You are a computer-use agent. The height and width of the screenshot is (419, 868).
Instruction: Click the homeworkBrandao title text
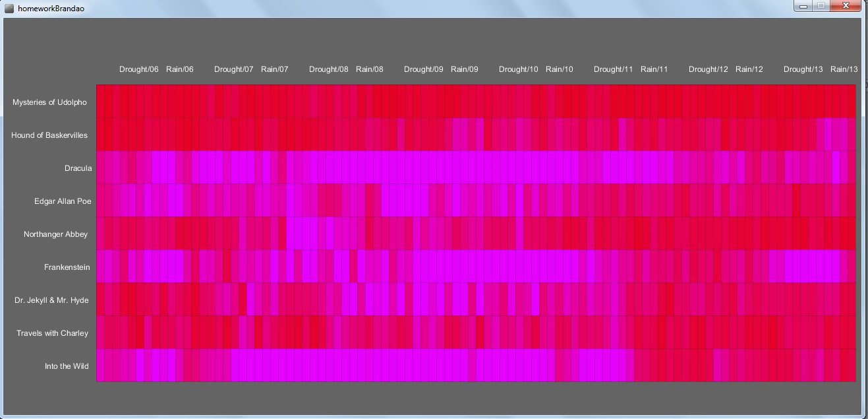click(50, 8)
